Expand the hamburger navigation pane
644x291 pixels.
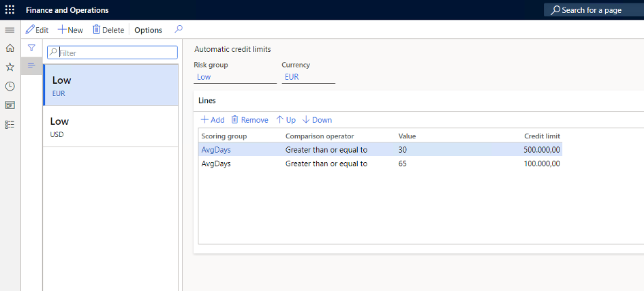tap(10, 30)
